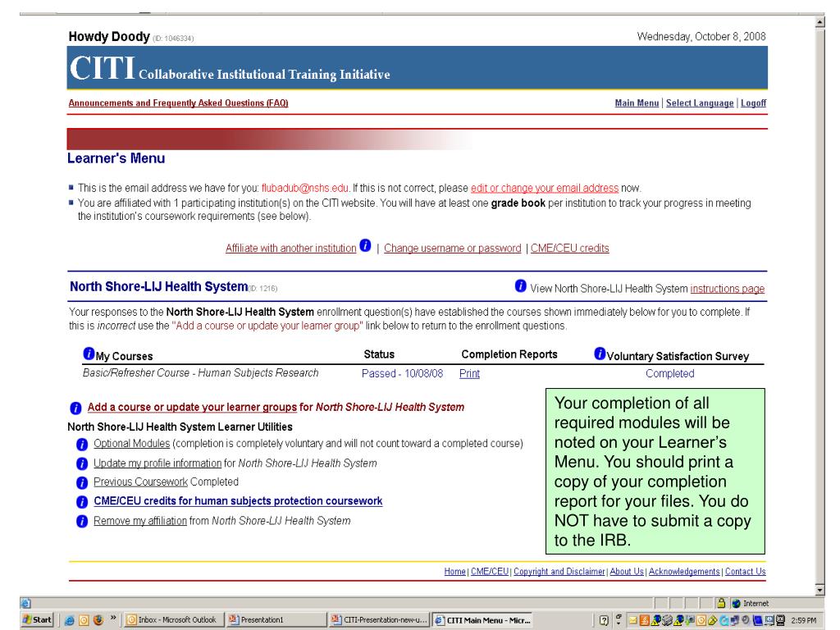Image resolution: width=840 pixels, height=630 pixels.
Task: Click the scrollbar down arrow
Action: (819, 590)
